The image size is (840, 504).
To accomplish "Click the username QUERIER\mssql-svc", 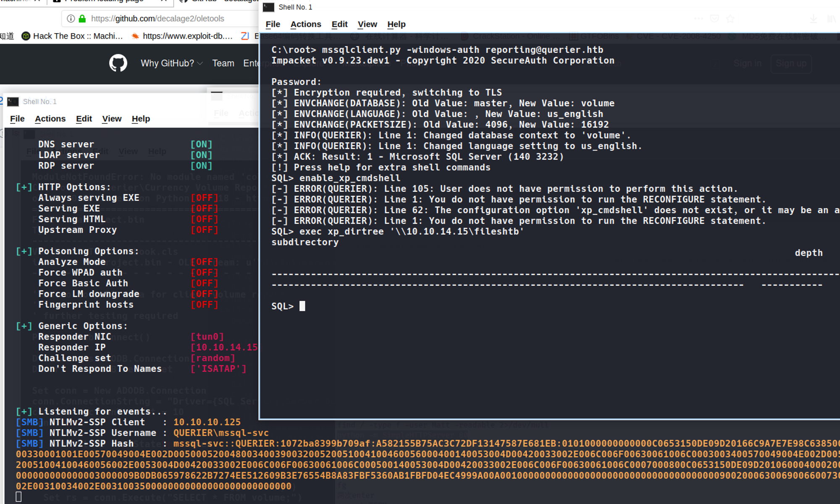I will tap(221, 433).
